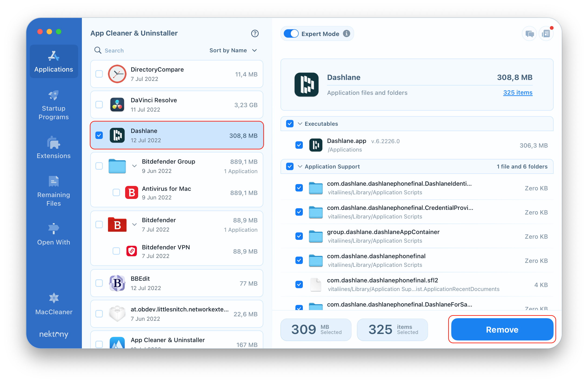Toggle the Expert Mode switch
The width and height of the screenshot is (588, 383).
click(x=291, y=34)
